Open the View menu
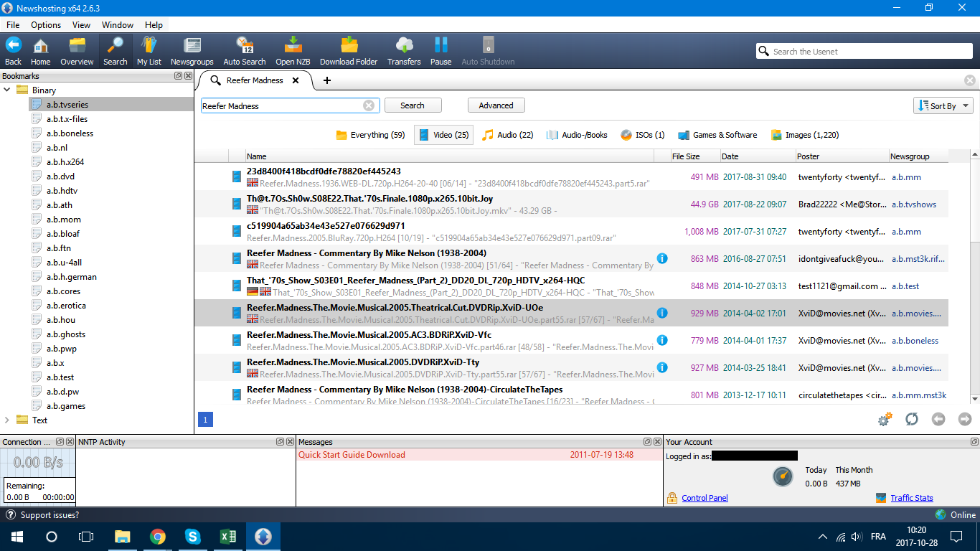 click(x=82, y=25)
